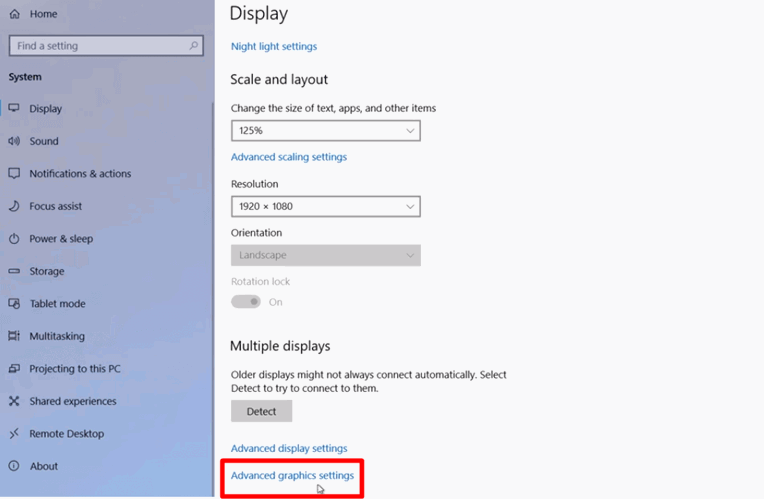Image resolution: width=764 pixels, height=499 pixels.
Task: Click the Orientation label
Action: tap(256, 233)
